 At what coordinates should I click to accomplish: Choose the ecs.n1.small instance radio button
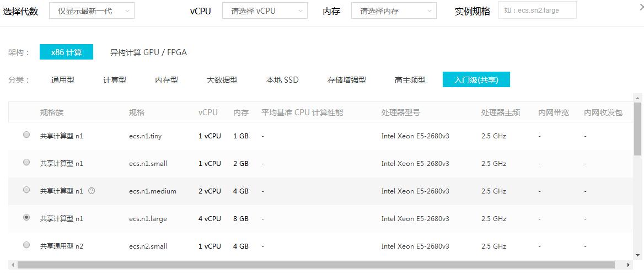tap(26, 162)
